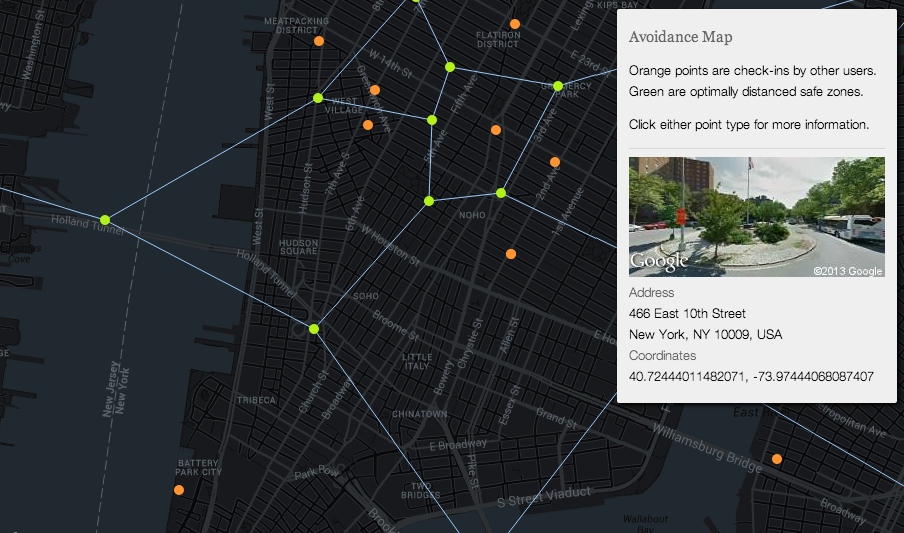Open the orange check-in on Greenwich Ave
Viewport: 904px width, 533px height.
375,90
